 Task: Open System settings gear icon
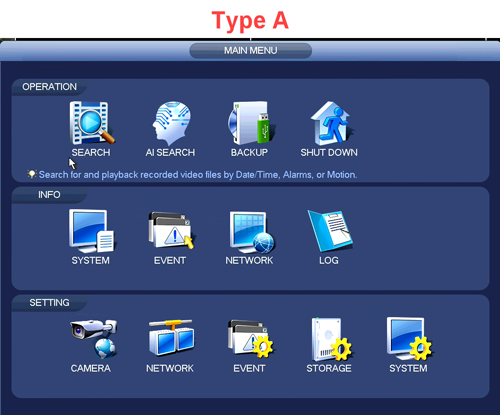coord(409,339)
